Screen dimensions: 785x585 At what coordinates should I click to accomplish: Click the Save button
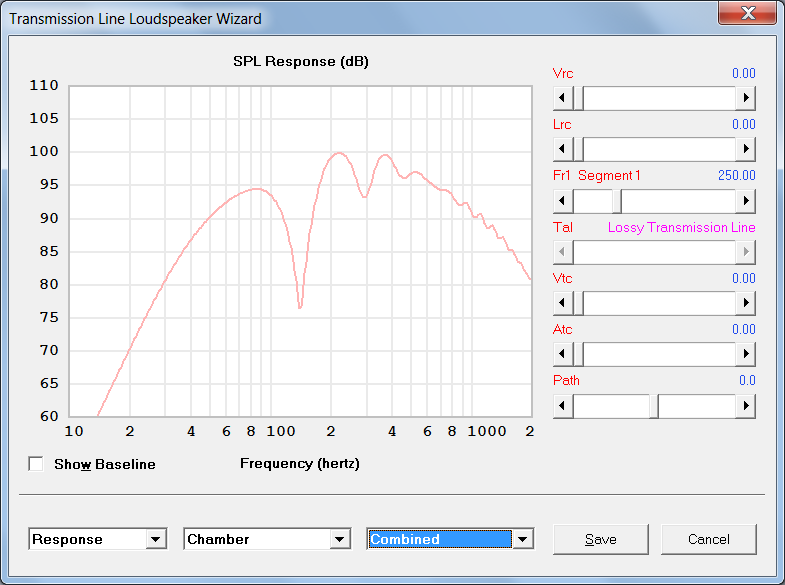pyautogui.click(x=601, y=539)
